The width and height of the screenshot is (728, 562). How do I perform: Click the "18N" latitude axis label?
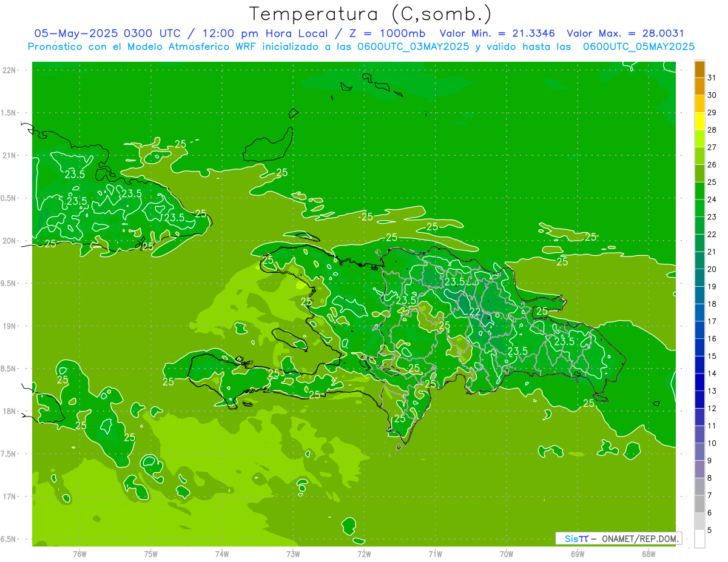(x=10, y=412)
